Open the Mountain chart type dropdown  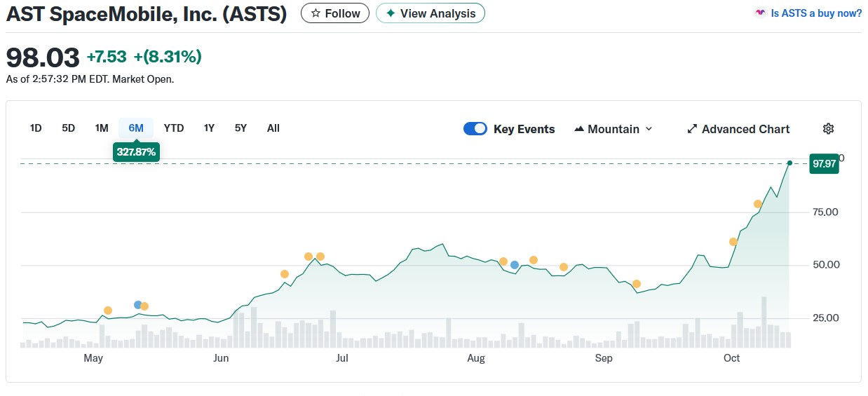[613, 129]
